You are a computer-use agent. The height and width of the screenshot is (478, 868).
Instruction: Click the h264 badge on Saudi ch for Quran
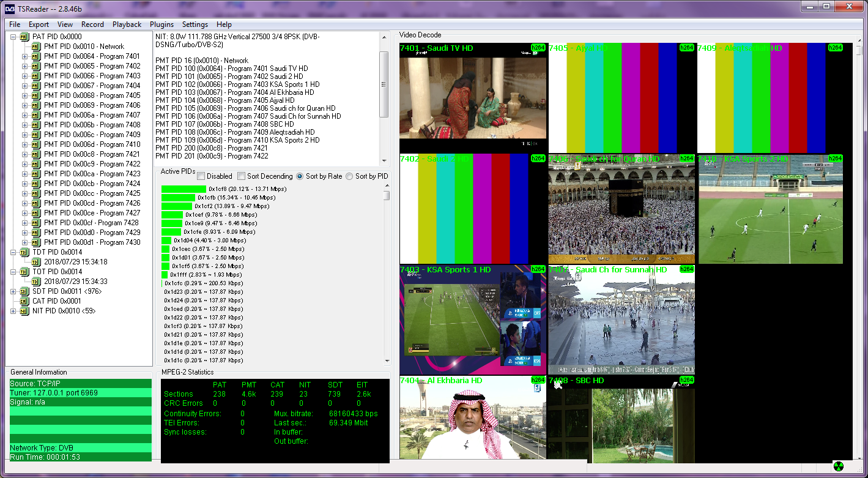coord(686,158)
